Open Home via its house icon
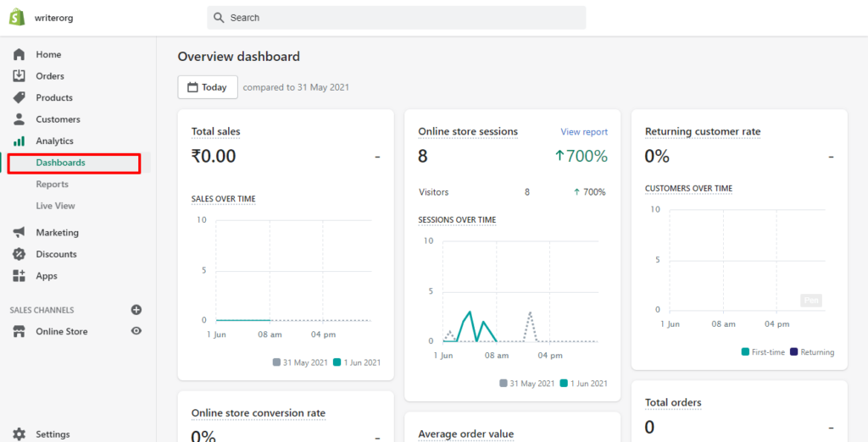The width and height of the screenshot is (868, 442). coord(19,54)
